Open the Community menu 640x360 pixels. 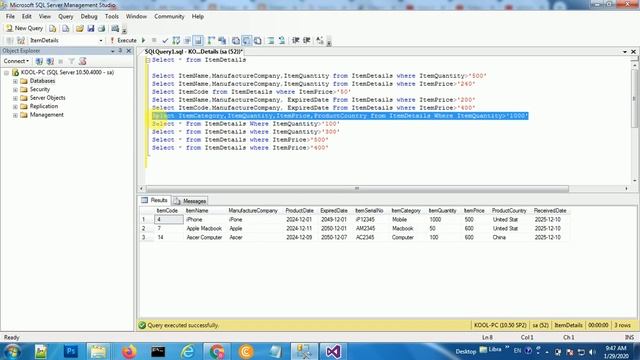(x=169, y=16)
